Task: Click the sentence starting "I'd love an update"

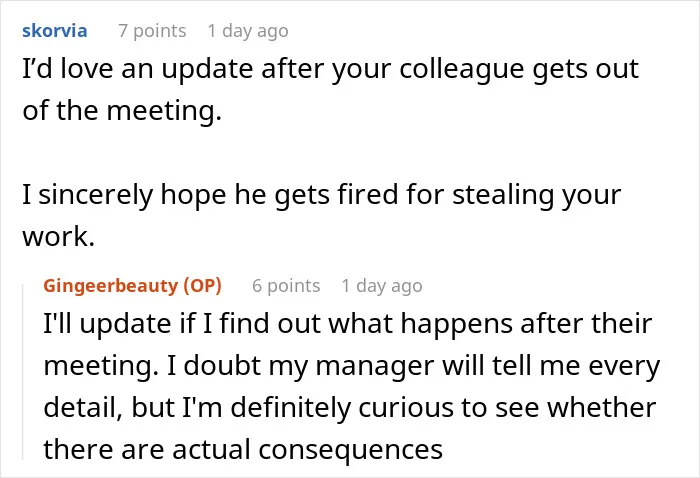Action: 330,89
